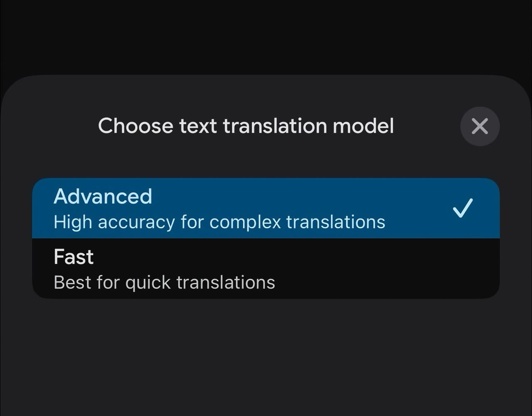Click "High accuracy for complex translations" description
This screenshot has width=532, height=416.
point(219,222)
